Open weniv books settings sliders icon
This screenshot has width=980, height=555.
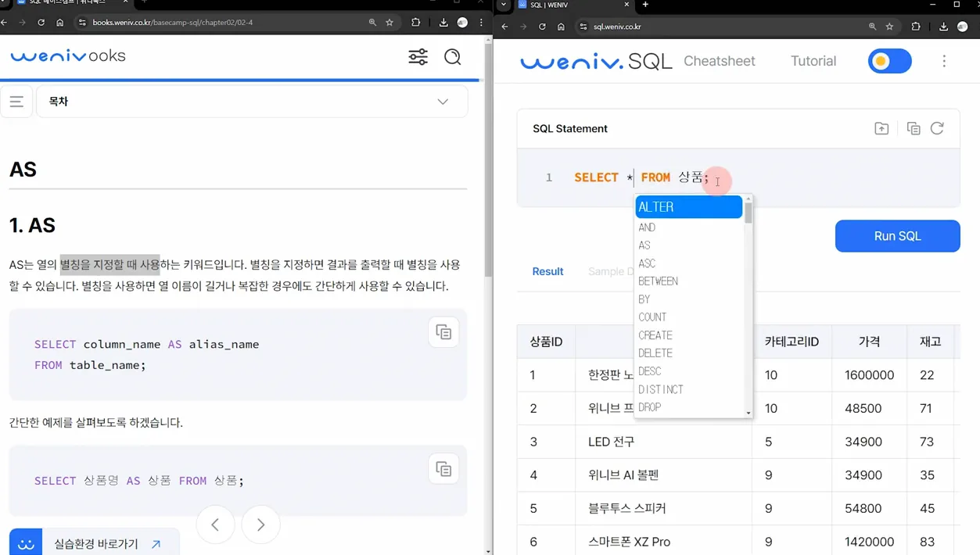pos(418,57)
